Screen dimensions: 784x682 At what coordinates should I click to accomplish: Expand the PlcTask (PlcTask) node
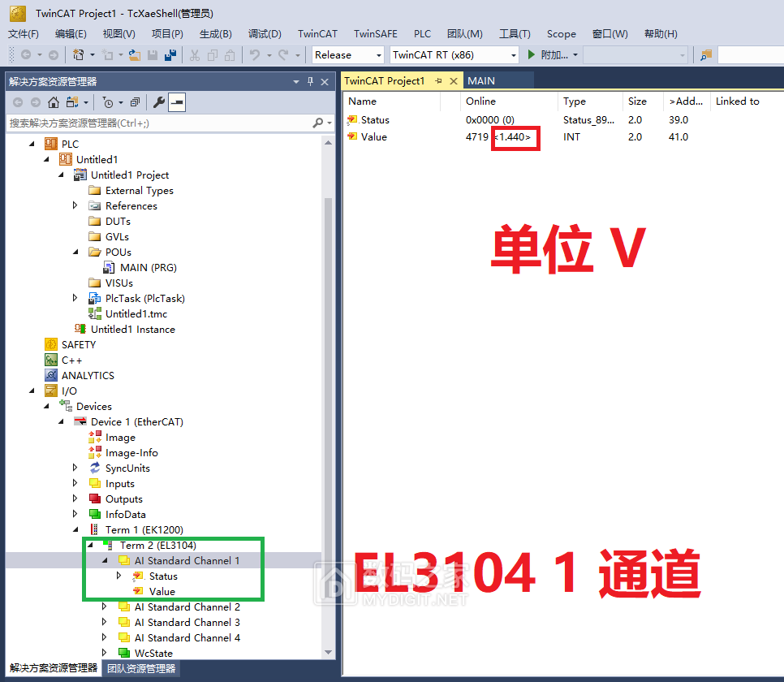(75, 298)
